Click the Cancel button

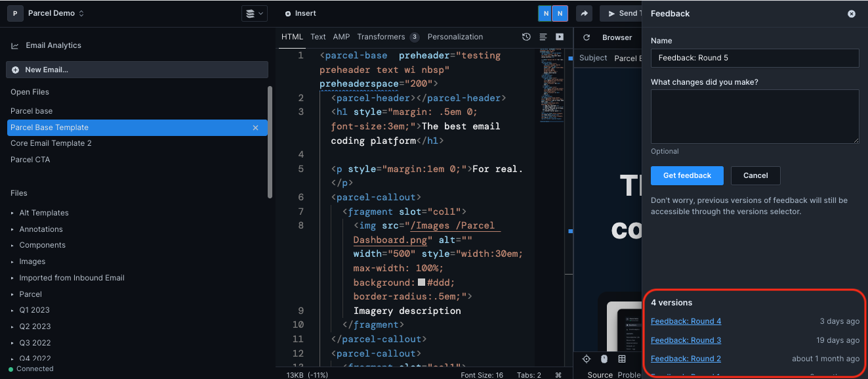(x=756, y=175)
